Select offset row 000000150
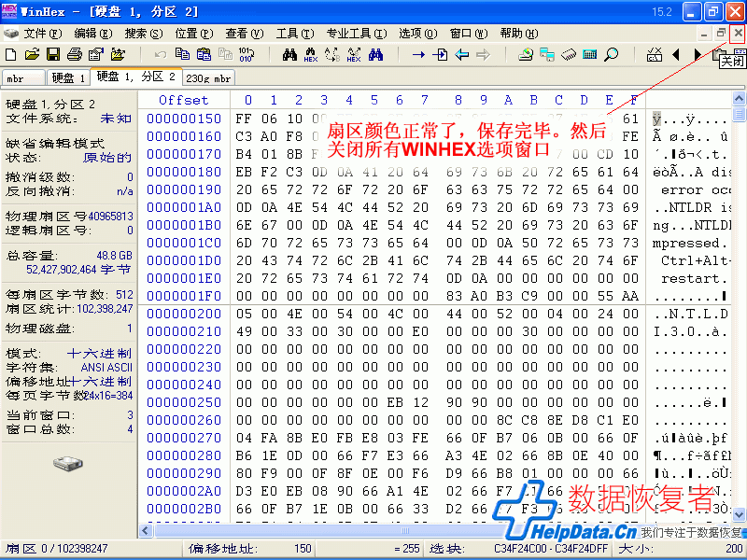The image size is (747, 560). (x=184, y=119)
